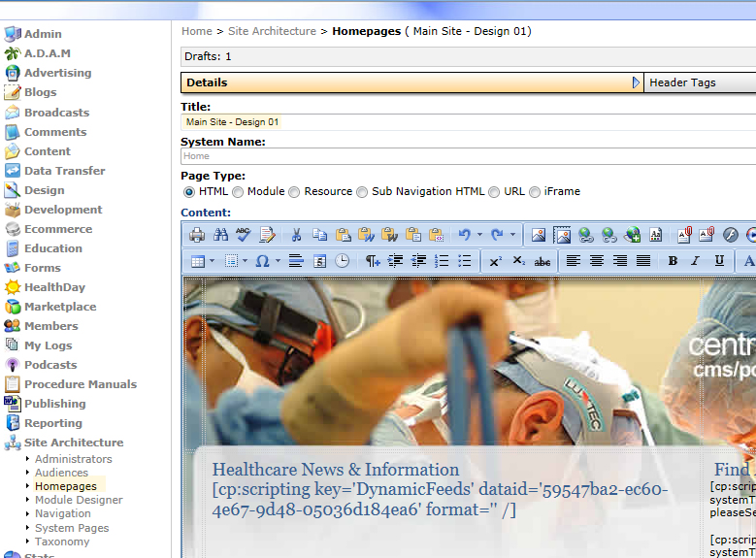Open the insert symbol Omega dropdown
The height and width of the screenshot is (558, 756).
point(278,261)
